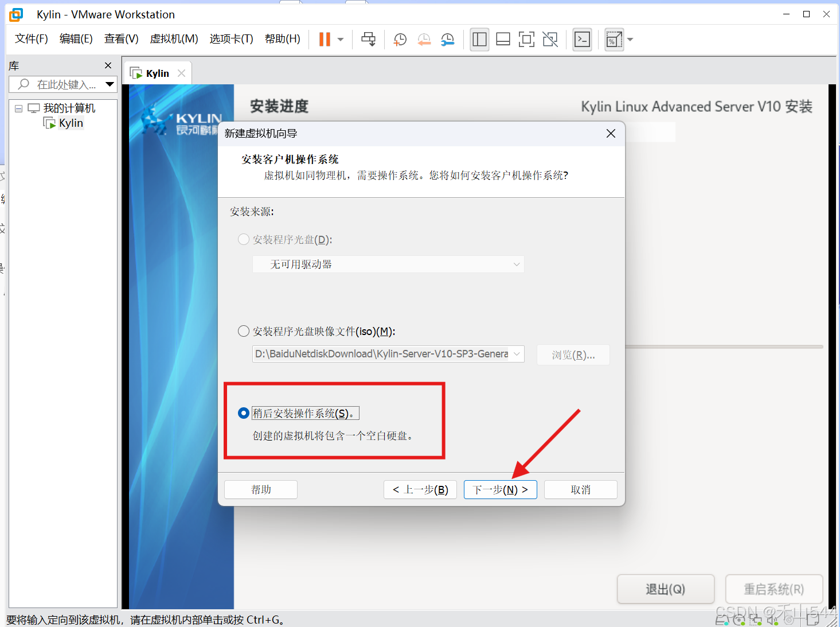
Task: Open the 无可用驱动器 drive dropdown
Action: [x=388, y=264]
